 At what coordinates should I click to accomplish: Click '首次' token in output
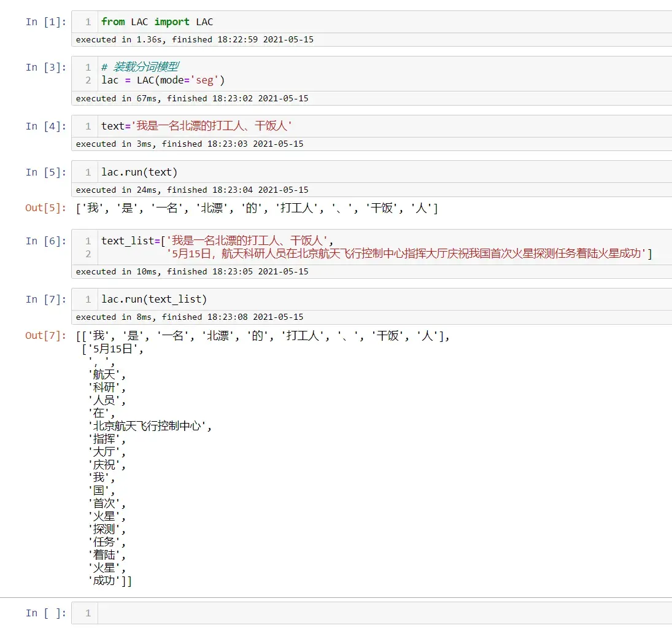(x=104, y=503)
